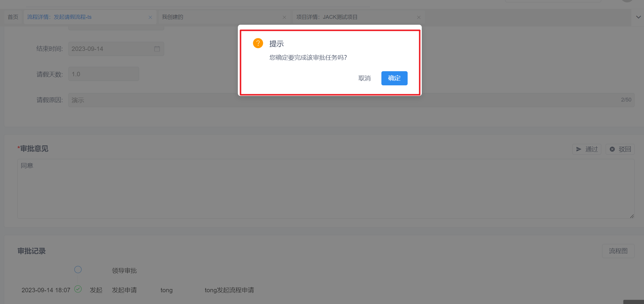Expand the tab list chevron dropdown
Screen dimensions: 644x304
pos(638,17)
